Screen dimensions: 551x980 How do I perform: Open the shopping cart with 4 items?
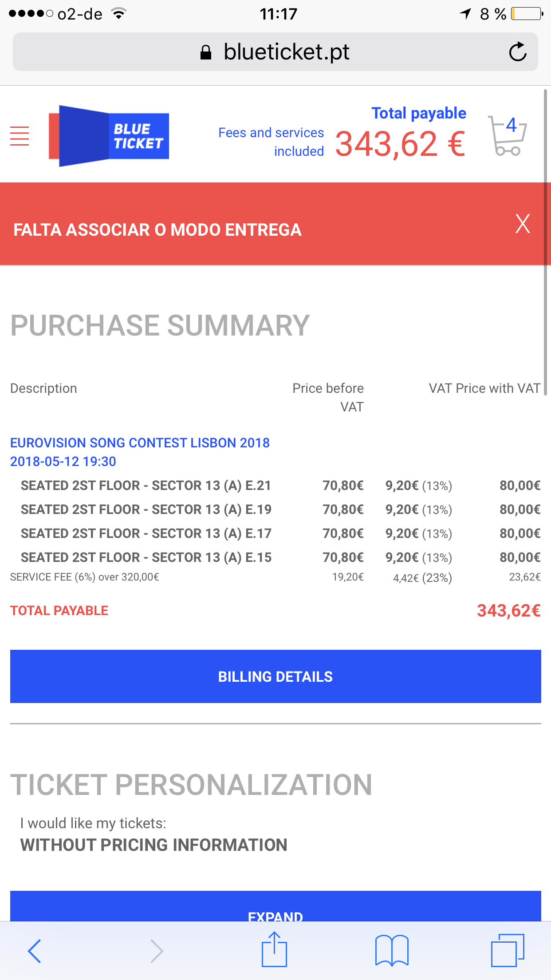pyautogui.click(x=508, y=136)
